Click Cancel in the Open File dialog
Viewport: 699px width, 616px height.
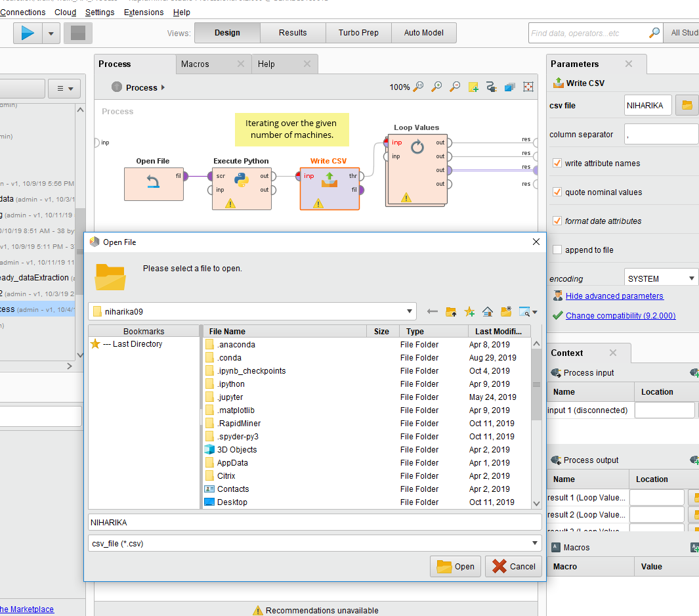513,567
